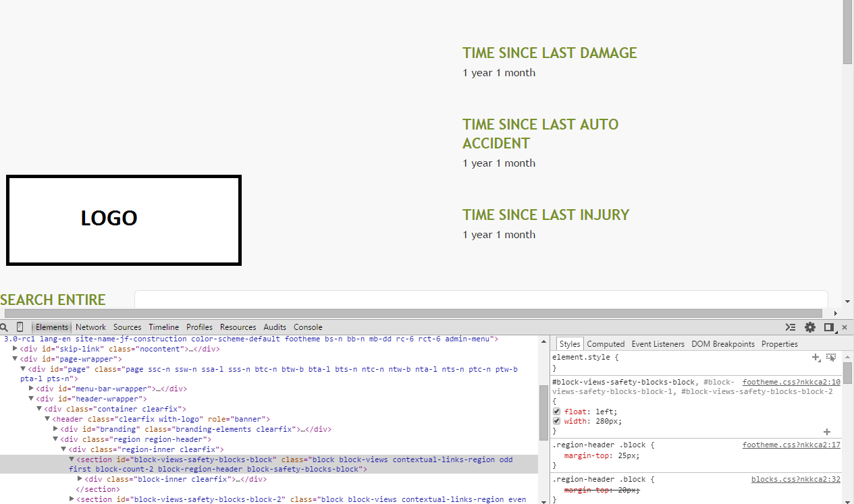Collapse the header-wrapper div node
The image size is (854, 504).
[x=31, y=399]
